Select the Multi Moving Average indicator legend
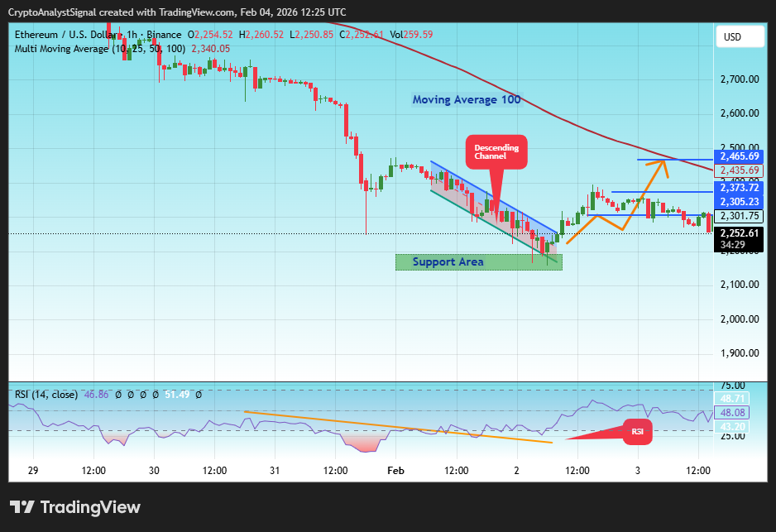 [100, 49]
